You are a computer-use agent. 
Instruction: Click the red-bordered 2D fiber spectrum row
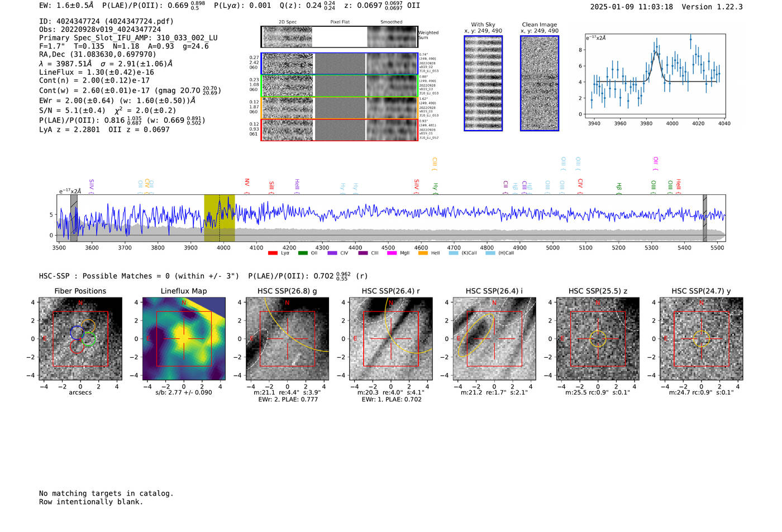pos(339,130)
